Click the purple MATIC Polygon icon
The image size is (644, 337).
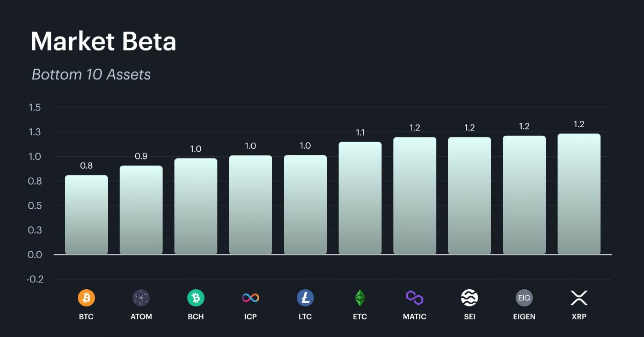(415, 297)
